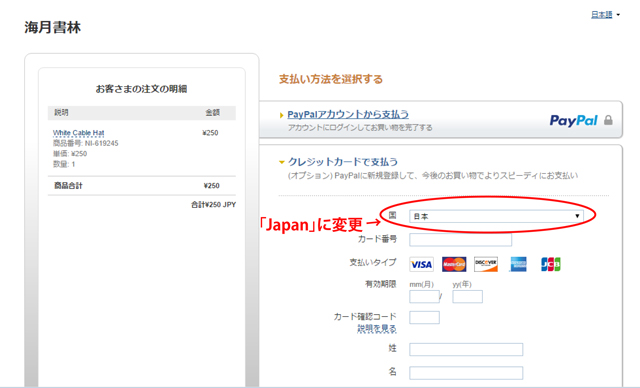Viewport: 640px width, 388px height.
Task: Open the White Cable Hat item link
Action: click(78, 133)
